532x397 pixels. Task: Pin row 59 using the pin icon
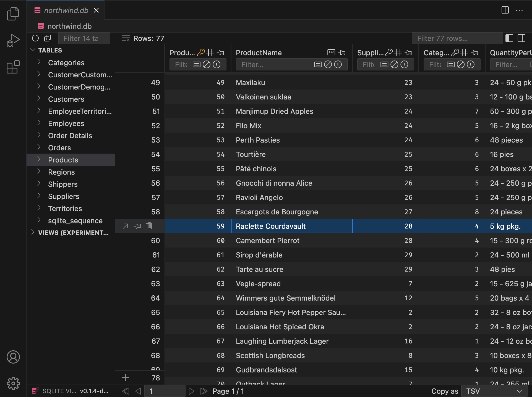click(137, 226)
